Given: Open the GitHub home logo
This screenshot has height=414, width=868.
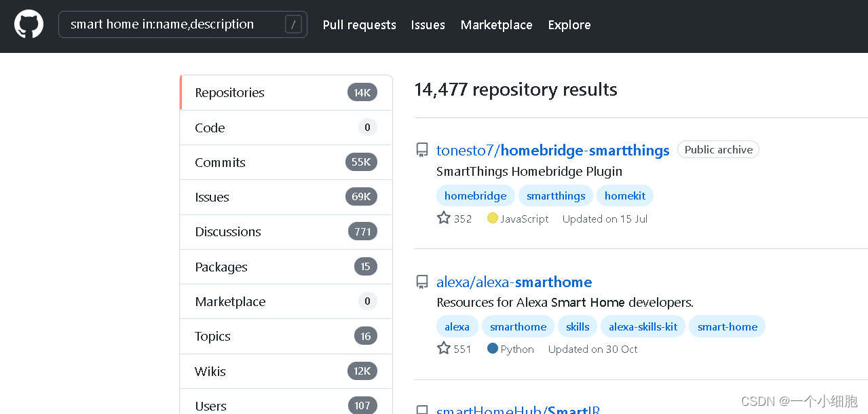Looking at the screenshot, I should tap(29, 24).
